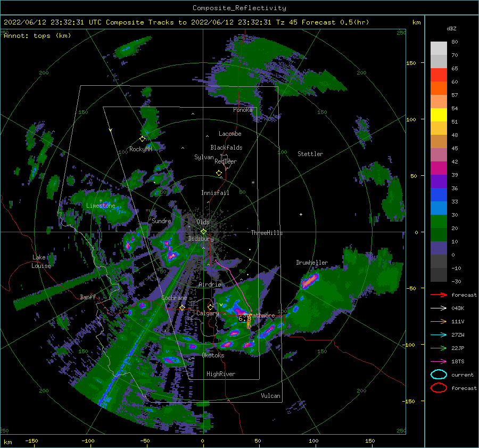Image resolution: width=479 pixels, height=448 pixels.
Task: Click the Okotoks town label
Action: 213,355
